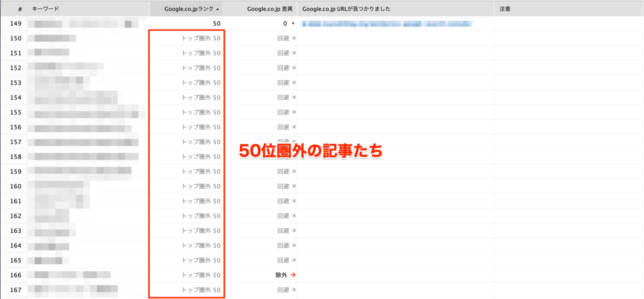Sort by the Google.co.jp 差異 column header

(260, 9)
